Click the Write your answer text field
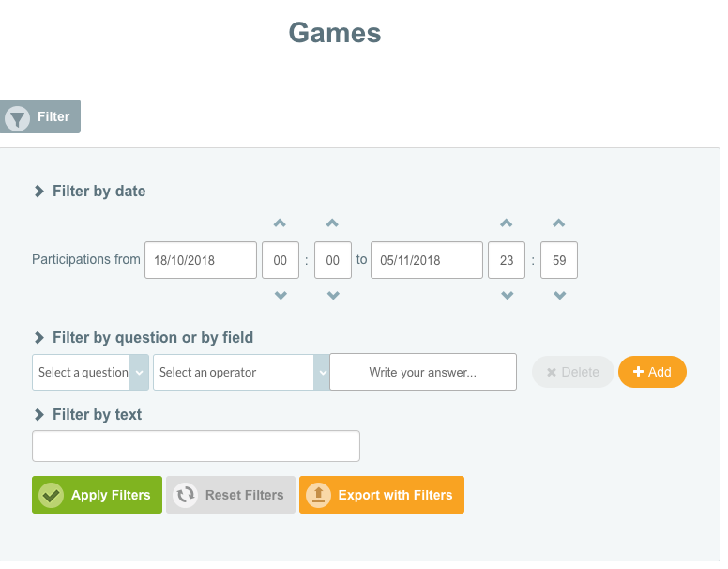The height and width of the screenshot is (569, 728). point(422,372)
